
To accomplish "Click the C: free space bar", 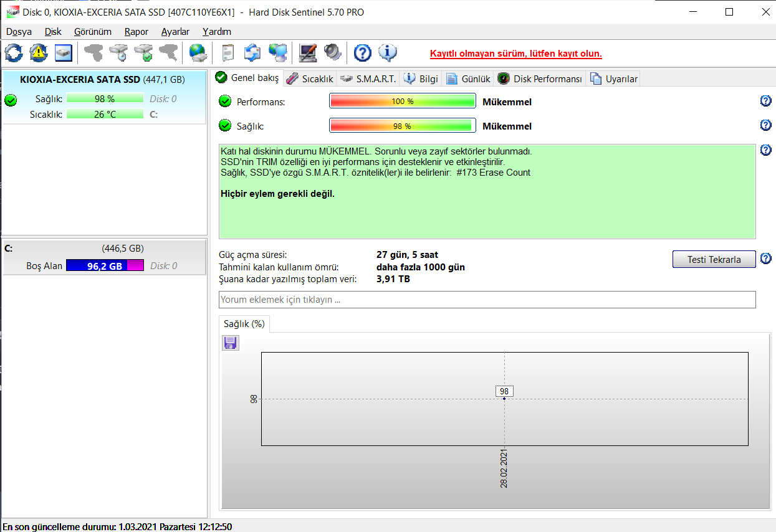I will [x=105, y=265].
